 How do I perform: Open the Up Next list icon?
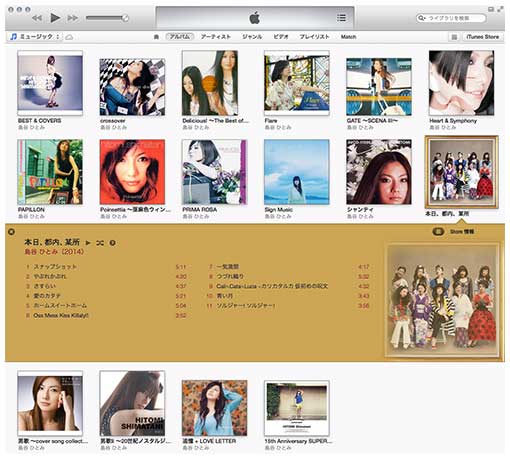coord(341,18)
